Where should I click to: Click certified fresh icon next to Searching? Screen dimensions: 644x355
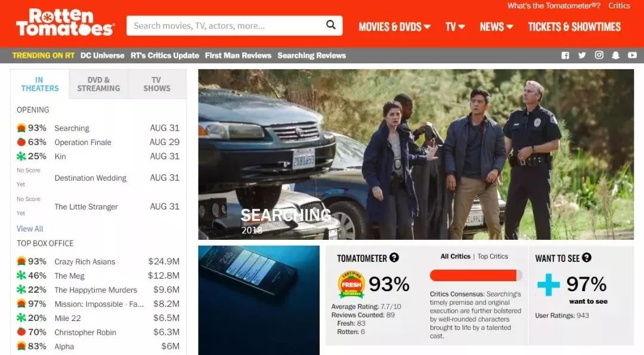(21, 128)
